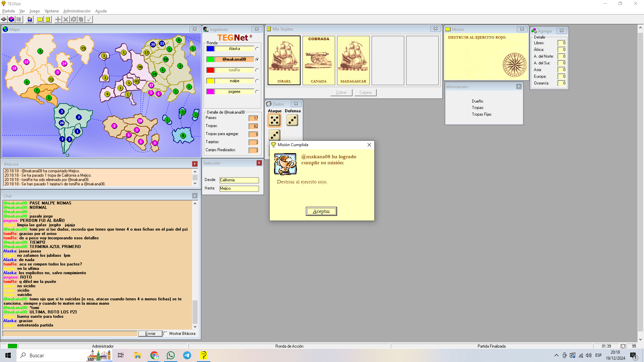Viewport: 644px width, 362px height.
Task: Select the Israel ship card
Action: click(x=284, y=60)
